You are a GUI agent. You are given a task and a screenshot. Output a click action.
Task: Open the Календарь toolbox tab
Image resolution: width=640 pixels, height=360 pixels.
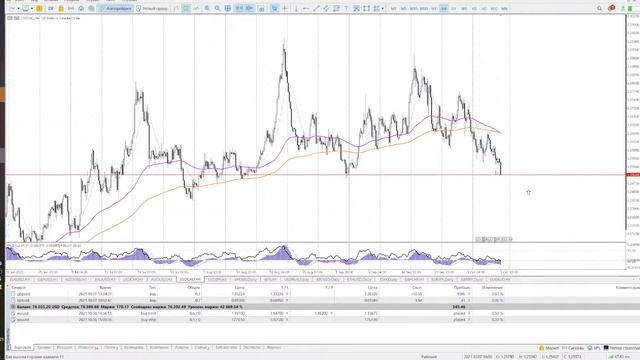coord(134,348)
